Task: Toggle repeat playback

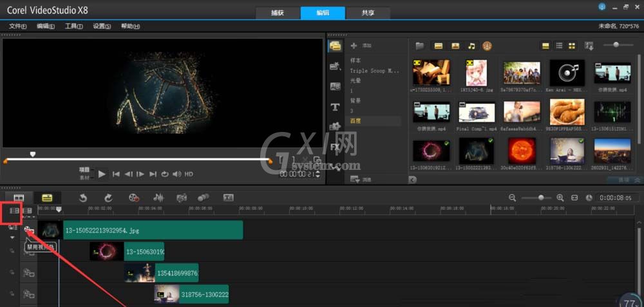Action: coord(165,174)
